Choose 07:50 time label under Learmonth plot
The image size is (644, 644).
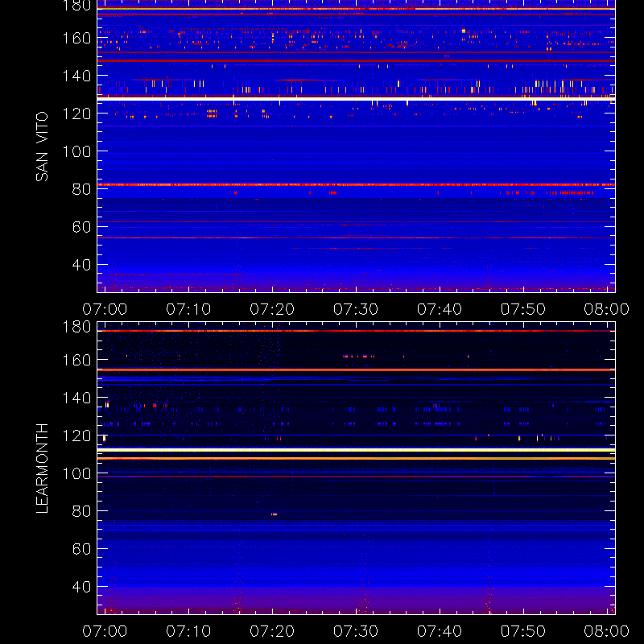point(522,631)
